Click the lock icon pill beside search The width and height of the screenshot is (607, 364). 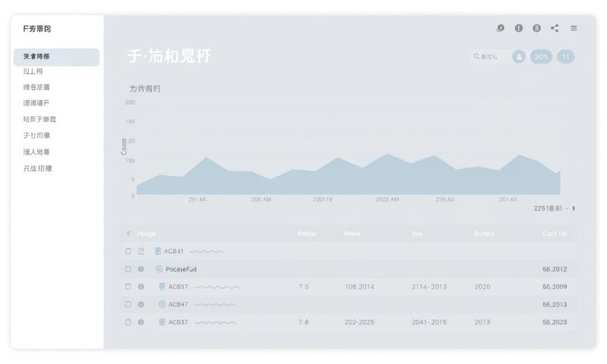(x=519, y=57)
